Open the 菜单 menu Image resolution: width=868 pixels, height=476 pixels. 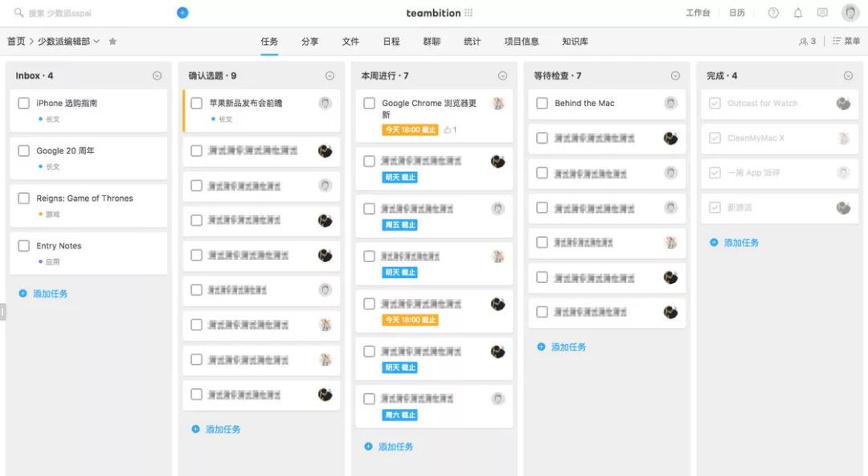[x=846, y=41]
